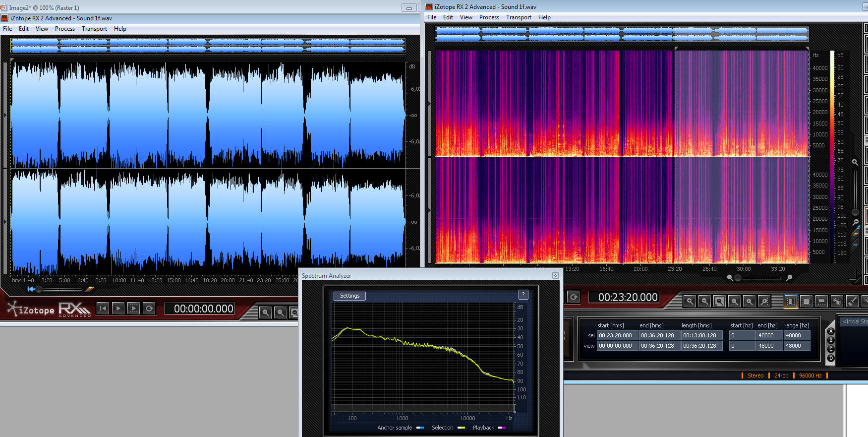Select compare slot B

831,340
